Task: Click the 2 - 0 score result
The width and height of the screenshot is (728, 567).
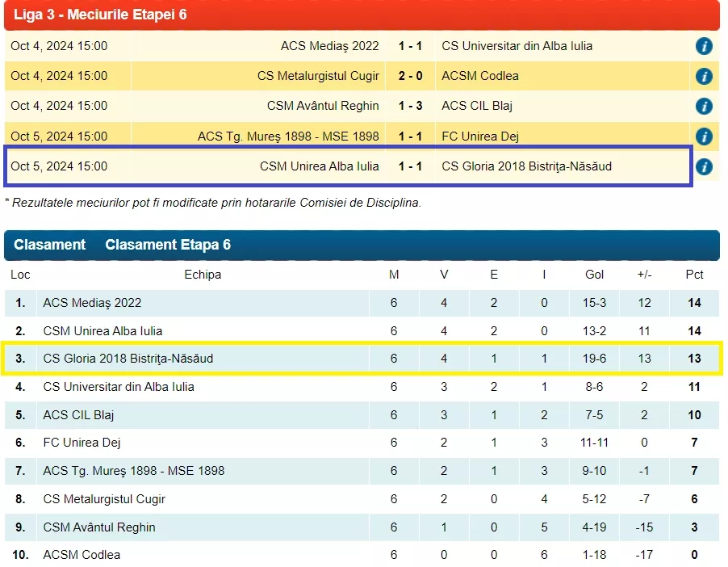Action: coord(410,77)
